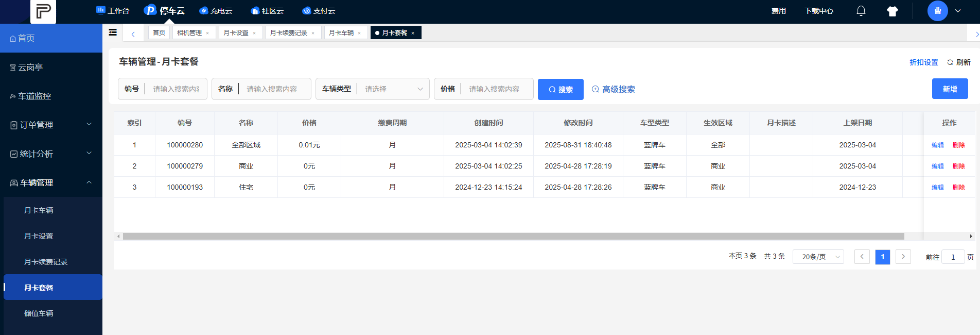Screen dimensions: 980x335
Task: Go to 首页 in the sidebar
Action: point(51,38)
